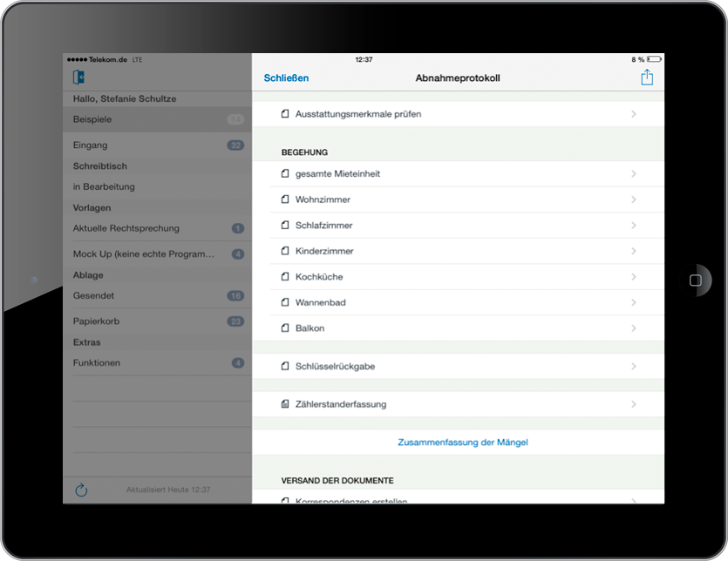This screenshot has height=561, width=728.
Task: Open chevron on Schlafzimmer row
Action: (x=634, y=225)
